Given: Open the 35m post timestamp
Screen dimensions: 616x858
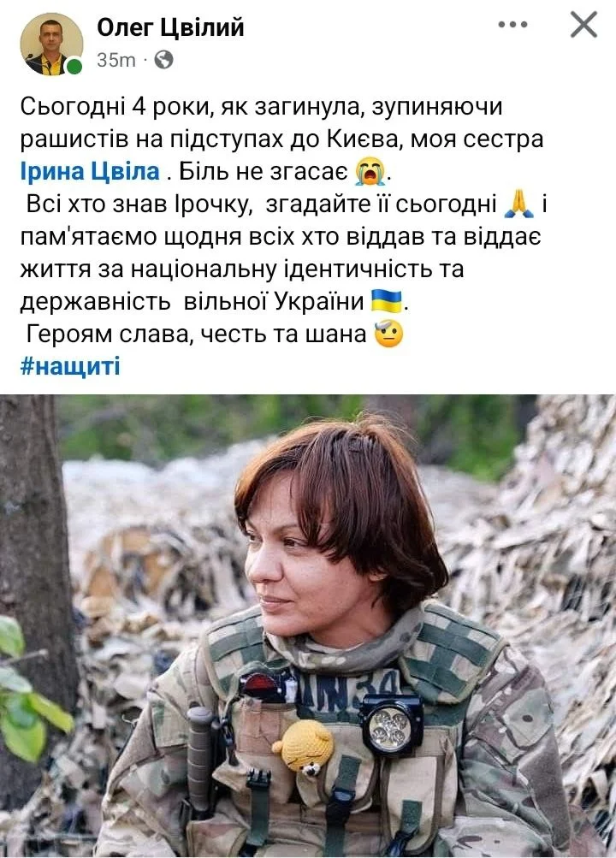Looking at the screenshot, I should (x=116, y=60).
